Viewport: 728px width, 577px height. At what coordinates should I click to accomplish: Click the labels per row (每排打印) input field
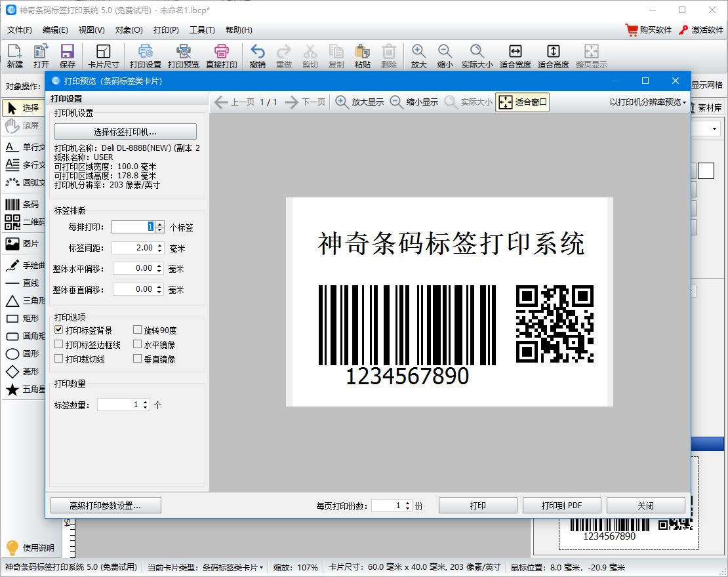point(134,227)
